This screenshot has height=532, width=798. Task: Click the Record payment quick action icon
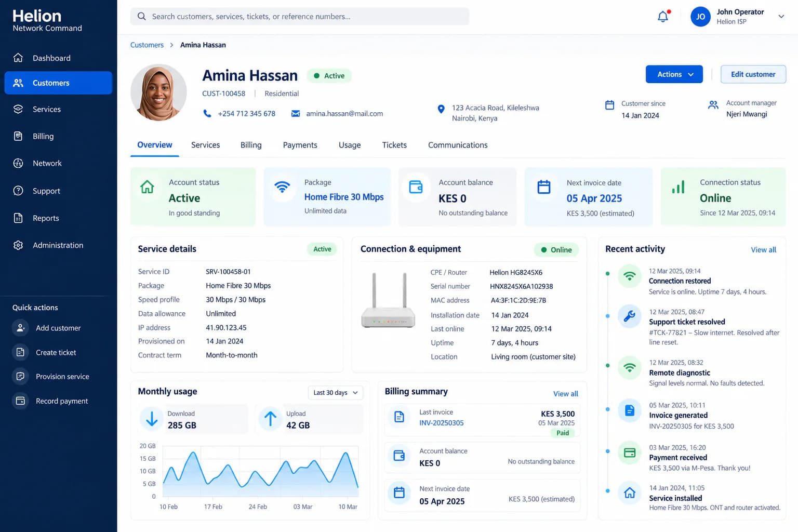(20, 401)
